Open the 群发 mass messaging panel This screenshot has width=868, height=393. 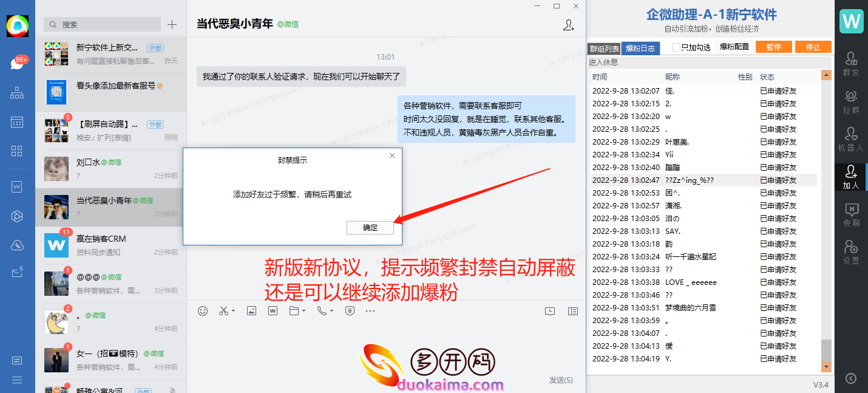click(851, 63)
